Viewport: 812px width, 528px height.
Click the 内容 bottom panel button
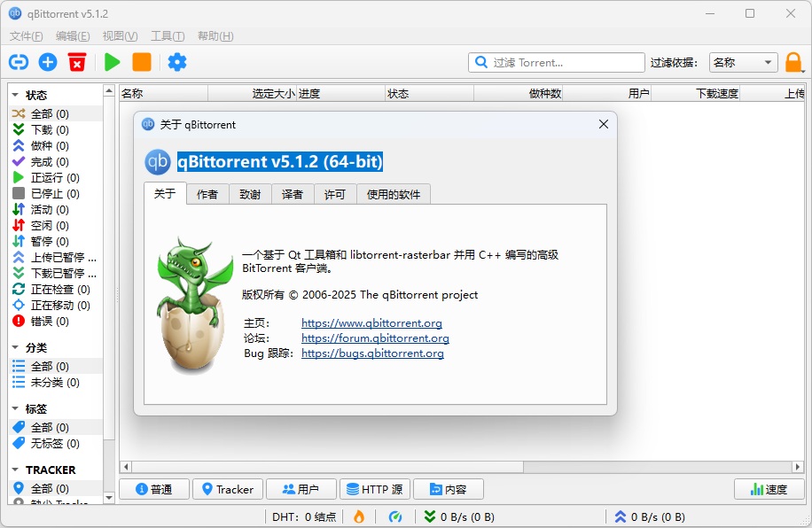click(x=449, y=489)
